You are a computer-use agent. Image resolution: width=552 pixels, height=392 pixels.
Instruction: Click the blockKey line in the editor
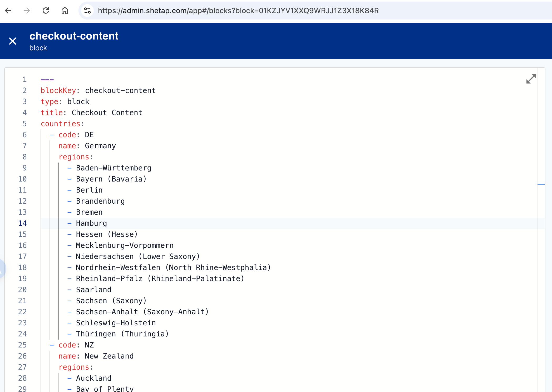pyautogui.click(x=98, y=90)
